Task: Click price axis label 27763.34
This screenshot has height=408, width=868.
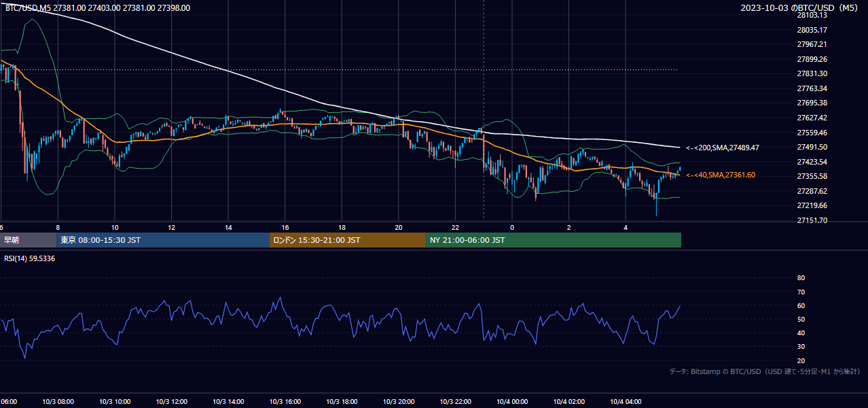Action: point(812,88)
